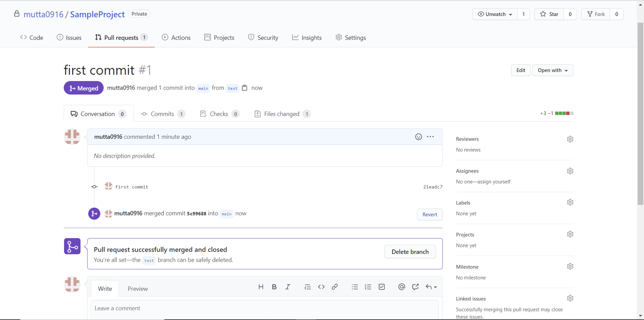Image resolution: width=644 pixels, height=320 pixels.
Task: Click the assign yourself link
Action: [491, 182]
